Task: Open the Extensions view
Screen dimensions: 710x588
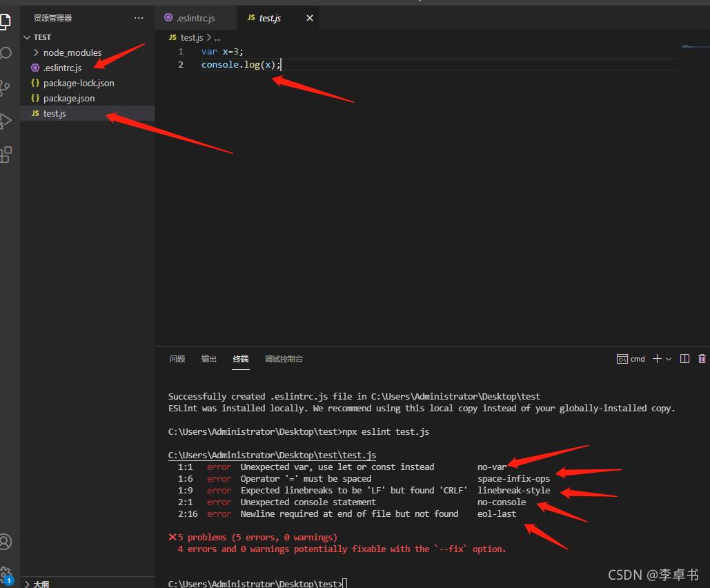Action: tap(6, 155)
